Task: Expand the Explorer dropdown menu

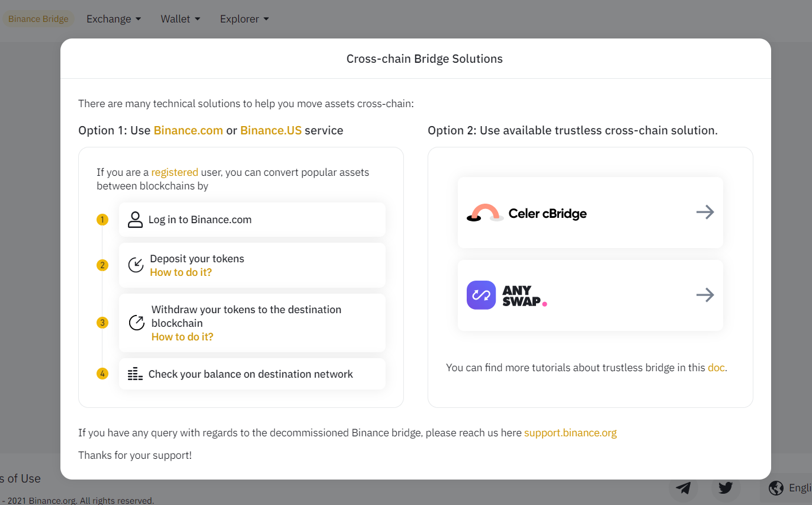Action: (x=244, y=19)
